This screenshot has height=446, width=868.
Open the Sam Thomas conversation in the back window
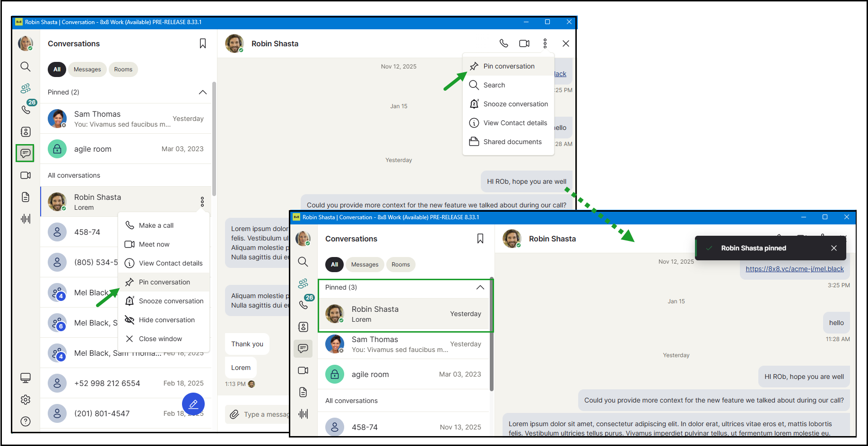[x=126, y=119]
